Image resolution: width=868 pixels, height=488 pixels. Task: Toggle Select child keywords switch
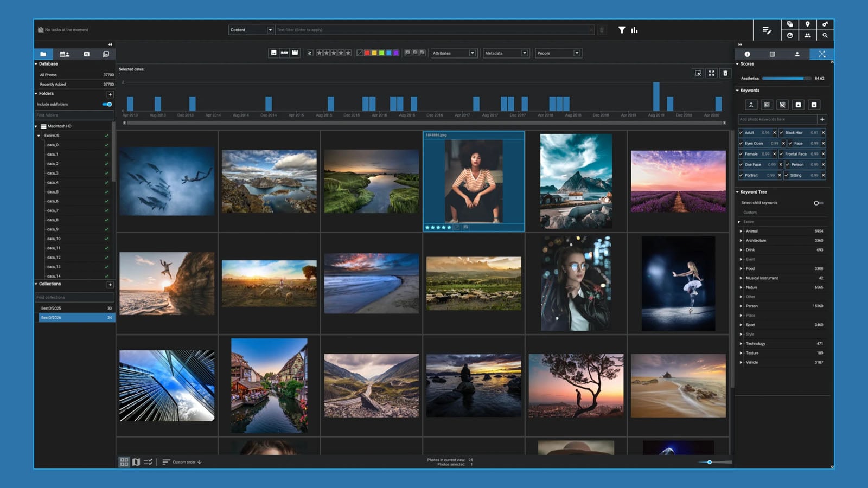[x=818, y=203]
